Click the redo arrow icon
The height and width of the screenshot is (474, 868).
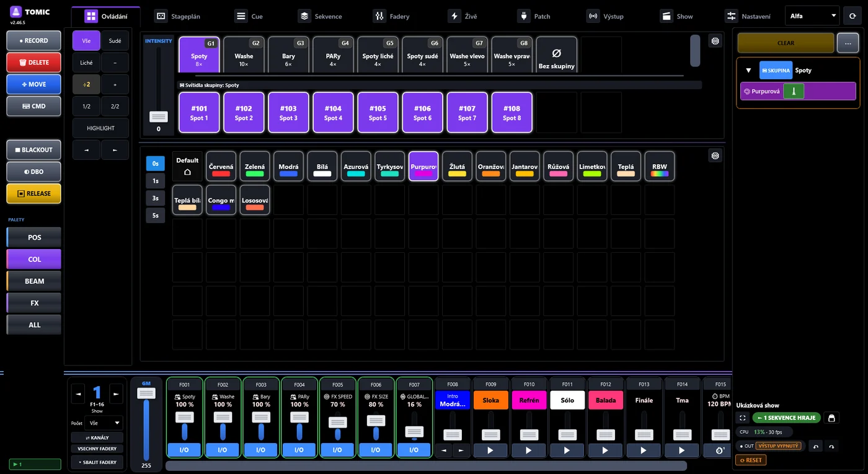[x=831, y=446]
